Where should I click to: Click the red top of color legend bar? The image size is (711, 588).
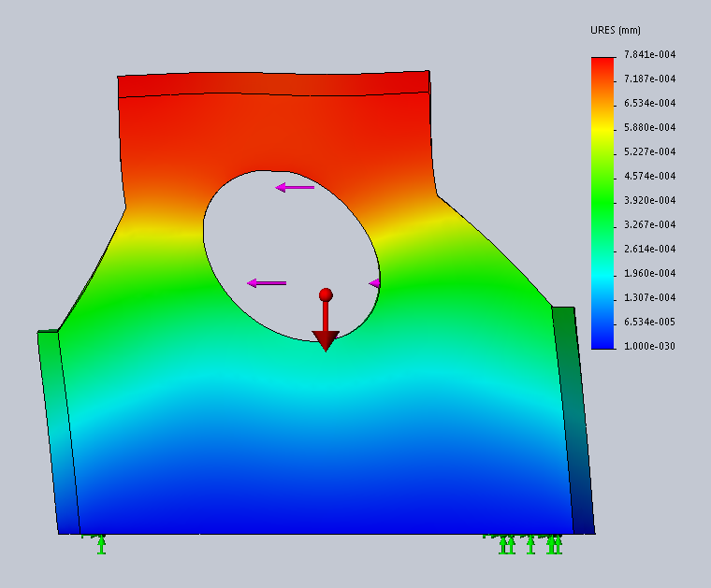(x=602, y=65)
